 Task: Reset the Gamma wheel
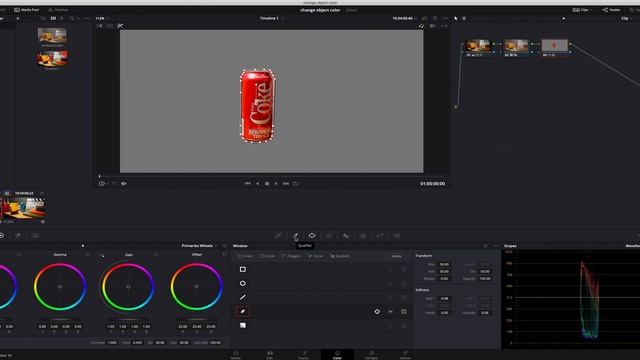(x=87, y=255)
